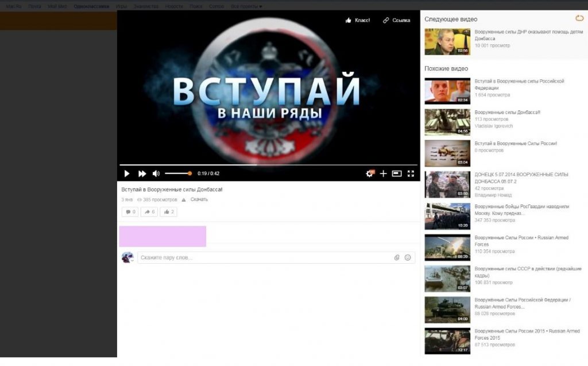Open video quality settings gear icon
This screenshot has width=588, height=366.
(x=370, y=174)
